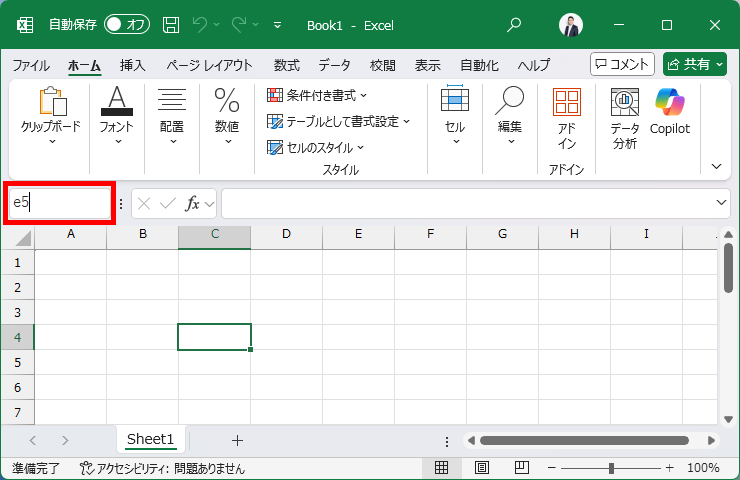Switch to the 挿入 tab
Screen dimensions: 740x480
133,65
